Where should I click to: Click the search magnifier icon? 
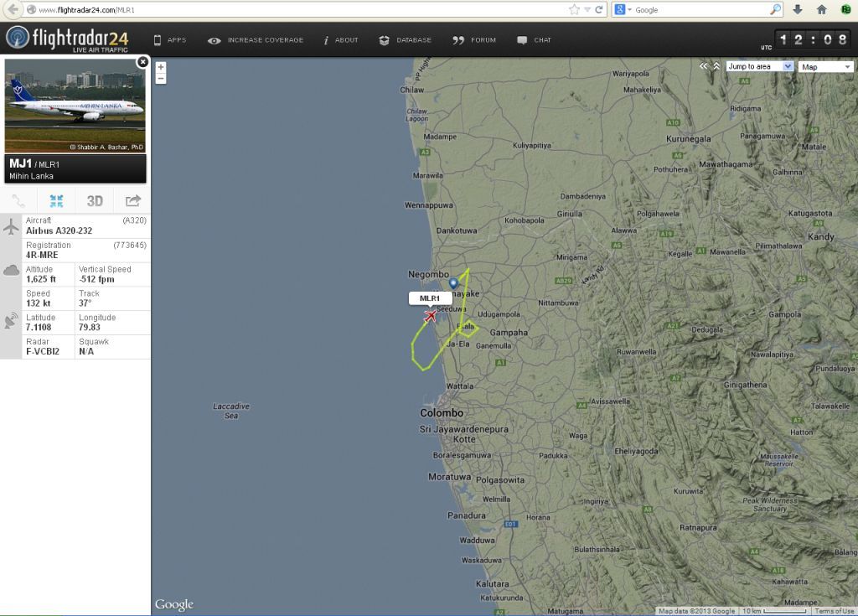point(775,9)
